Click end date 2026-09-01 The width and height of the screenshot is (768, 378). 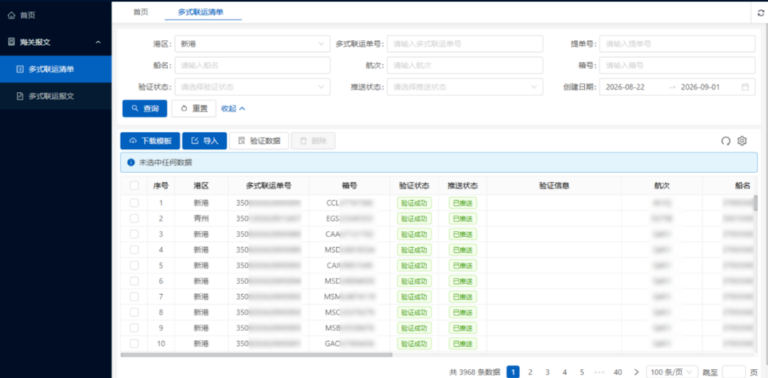click(x=700, y=87)
